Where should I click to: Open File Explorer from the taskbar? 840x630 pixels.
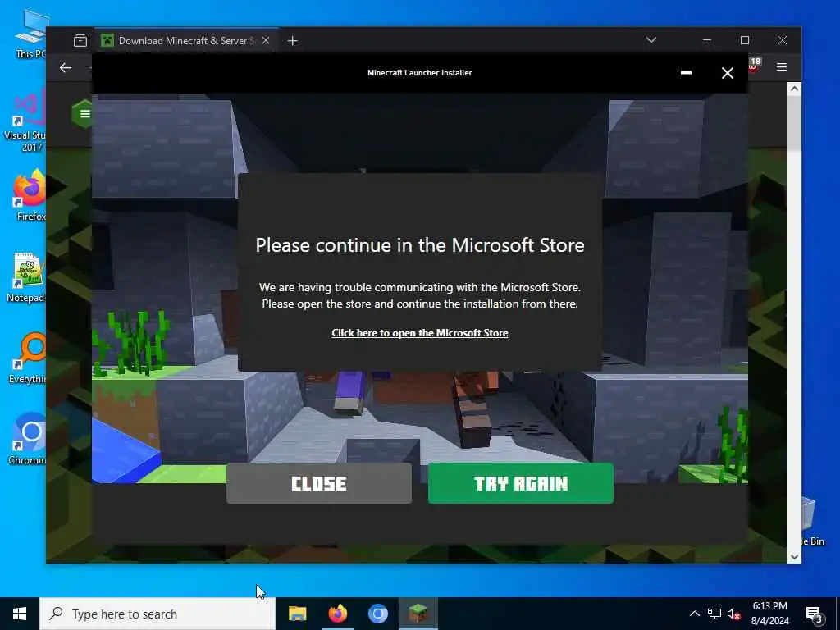pyautogui.click(x=297, y=614)
